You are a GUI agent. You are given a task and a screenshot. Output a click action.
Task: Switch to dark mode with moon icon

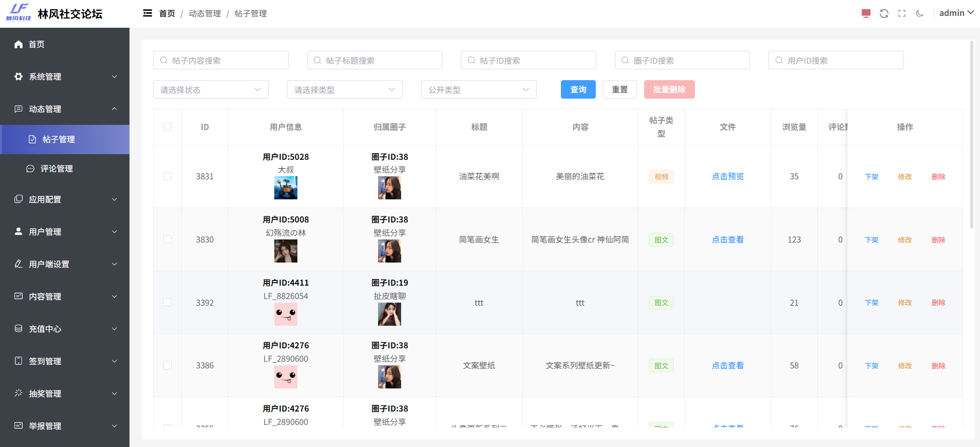tap(920, 13)
